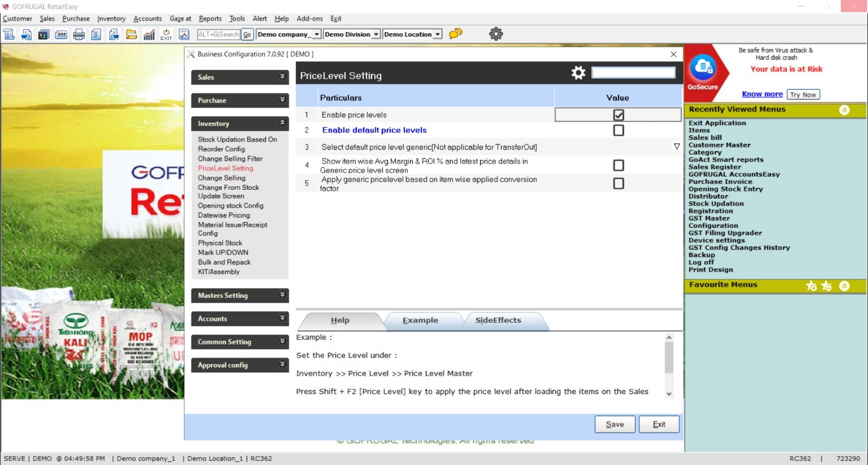868x465 pixels.
Task: Enable item wise Avg.Margin & ROI checkbox
Action: (618, 165)
